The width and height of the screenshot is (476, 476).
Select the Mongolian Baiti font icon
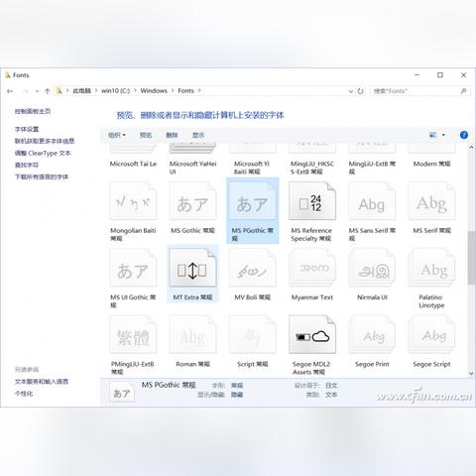[133, 201]
